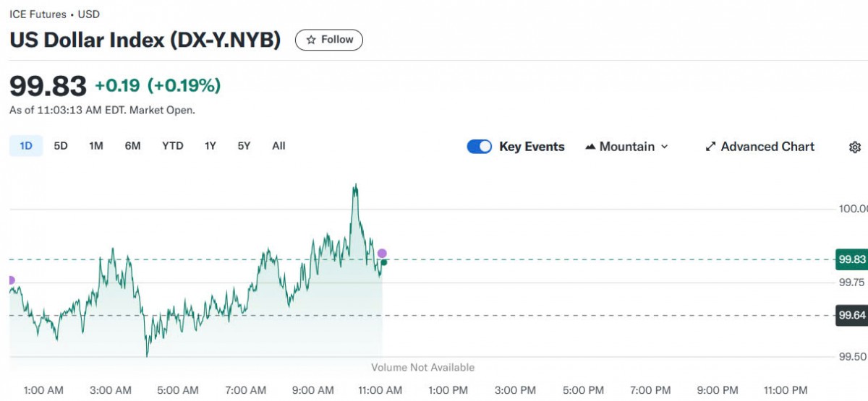Open the Advanced Chart link

767,147
